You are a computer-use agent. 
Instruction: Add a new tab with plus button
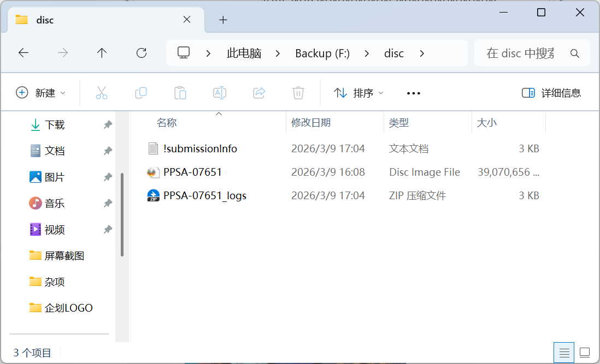[223, 20]
